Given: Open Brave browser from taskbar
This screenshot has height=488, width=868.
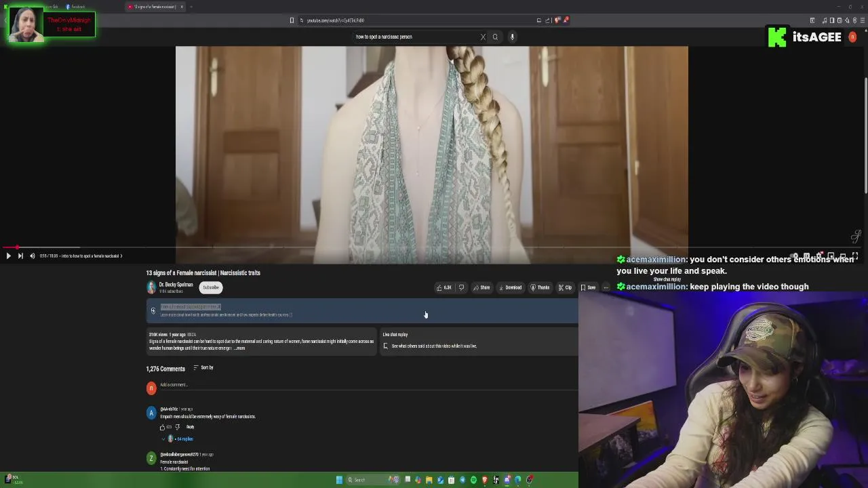Looking at the screenshot, I should point(484,480).
